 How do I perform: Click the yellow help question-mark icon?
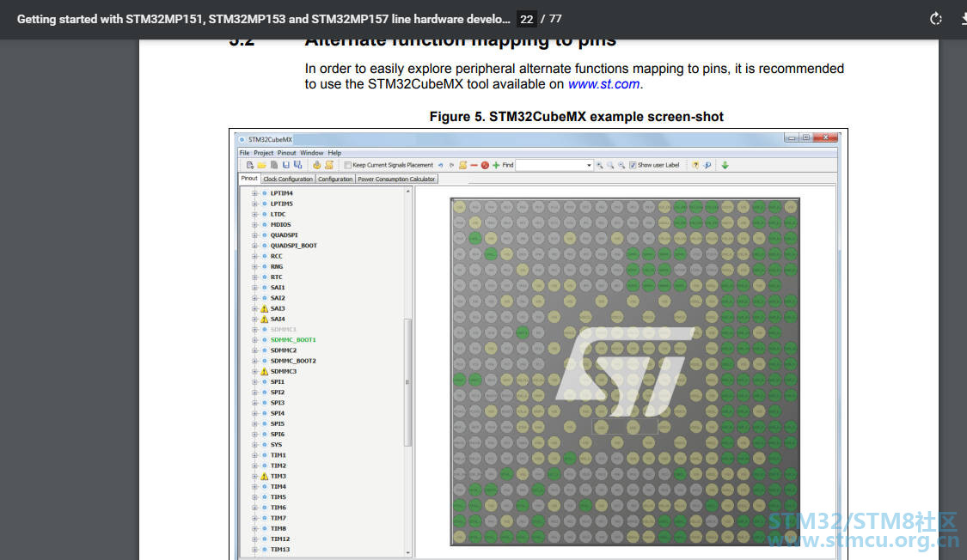(x=695, y=165)
